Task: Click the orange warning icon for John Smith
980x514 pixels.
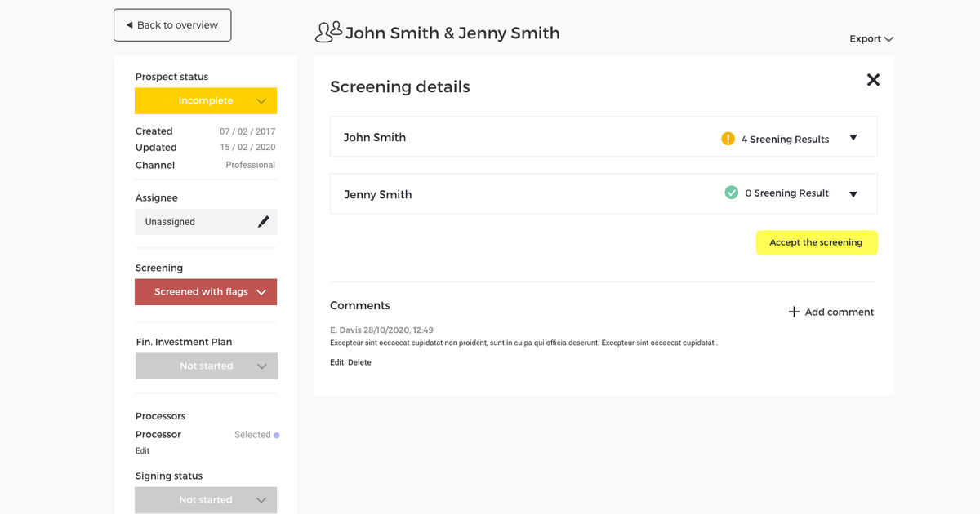Action: click(x=728, y=139)
